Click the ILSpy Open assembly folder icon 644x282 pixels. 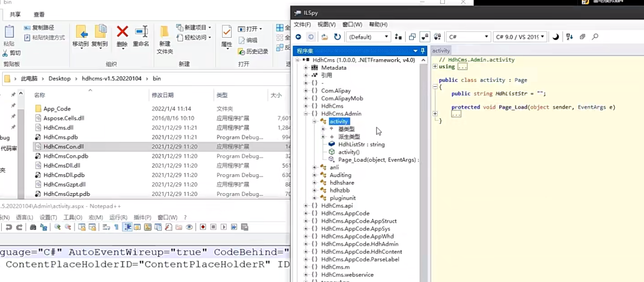tap(325, 37)
